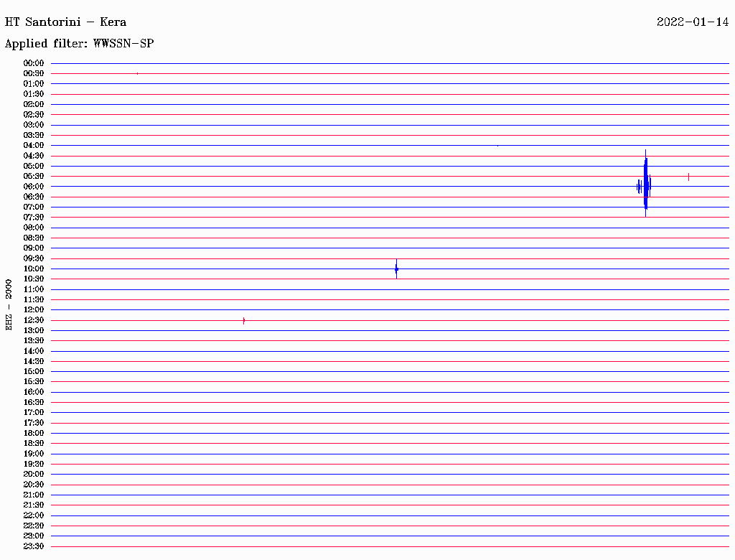Click the 01:00 time label
The image size is (735, 560).
coord(34,84)
